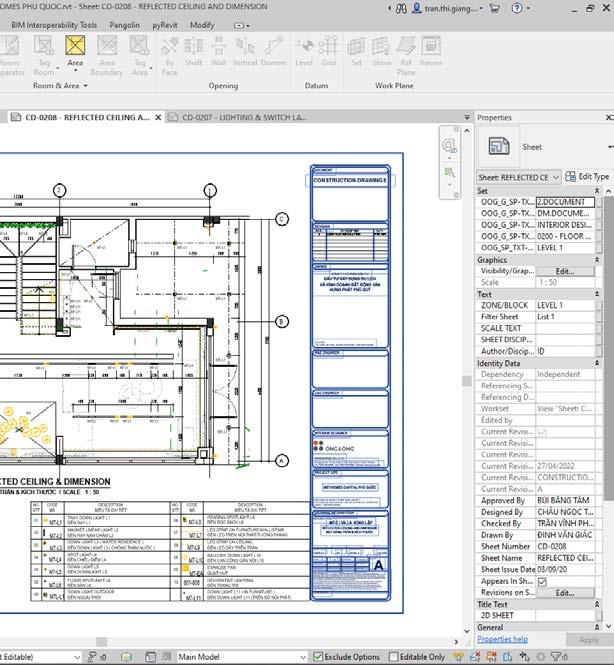Click the Current Revision Issued checkbox

542,432
